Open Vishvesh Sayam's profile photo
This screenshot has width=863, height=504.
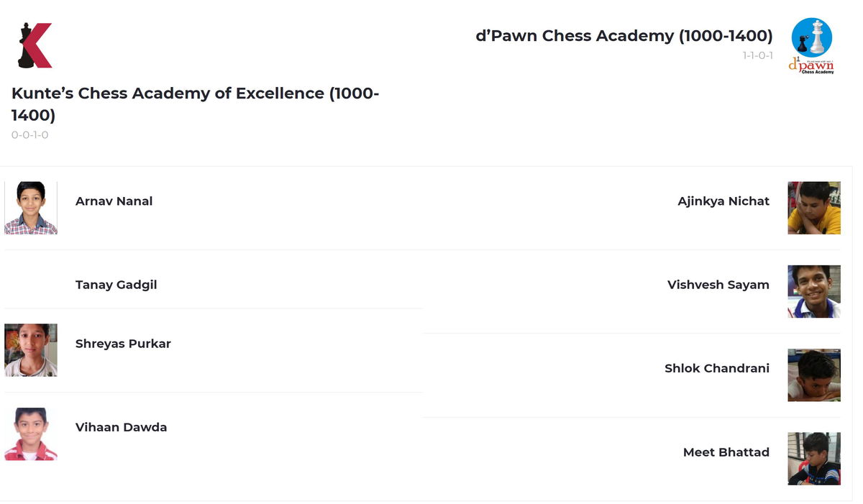[814, 291]
